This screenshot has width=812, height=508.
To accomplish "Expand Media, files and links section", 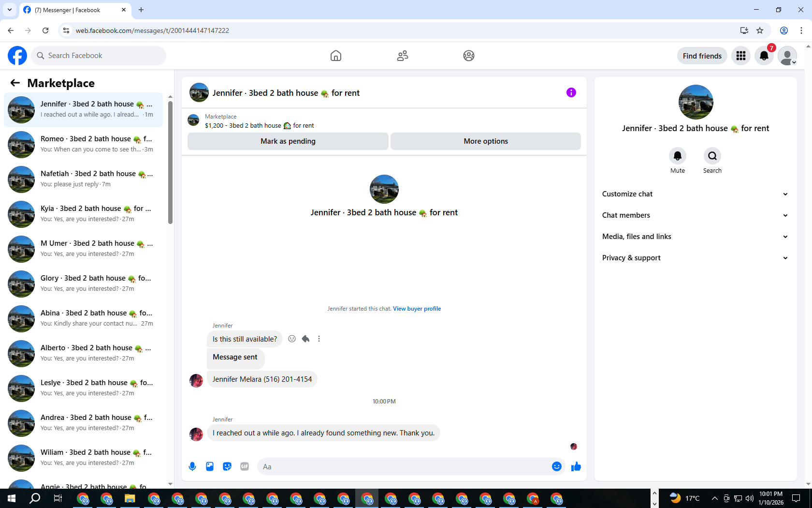I will (x=696, y=237).
